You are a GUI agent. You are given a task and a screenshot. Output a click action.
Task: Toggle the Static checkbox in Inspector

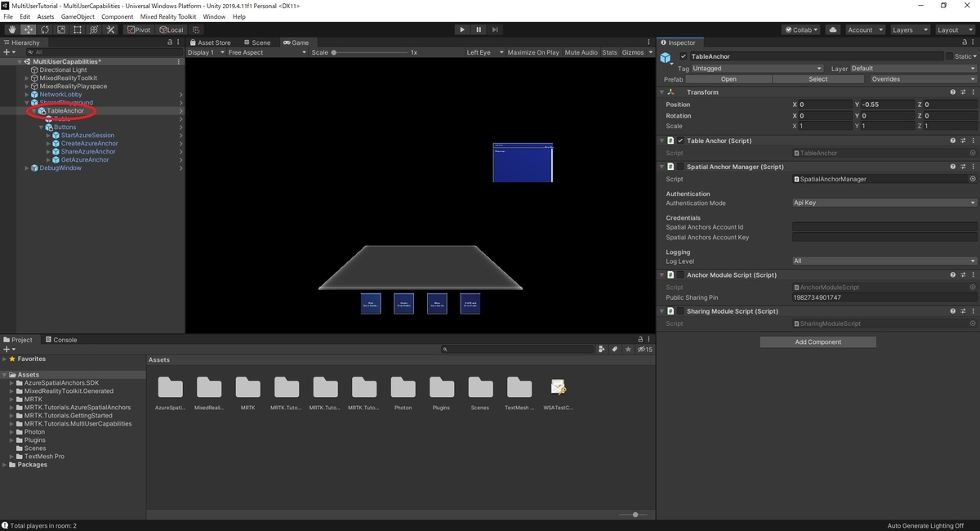pyautogui.click(x=950, y=56)
